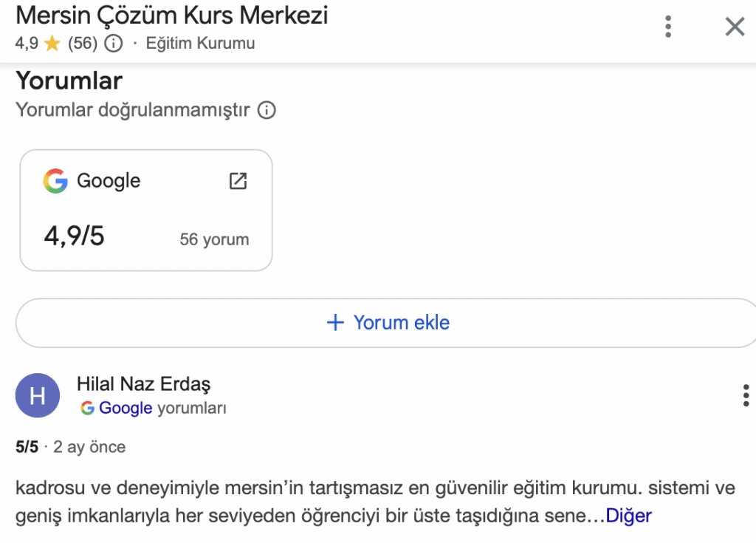Click the '56 yorum' count in the card
756x543 pixels.
click(214, 239)
